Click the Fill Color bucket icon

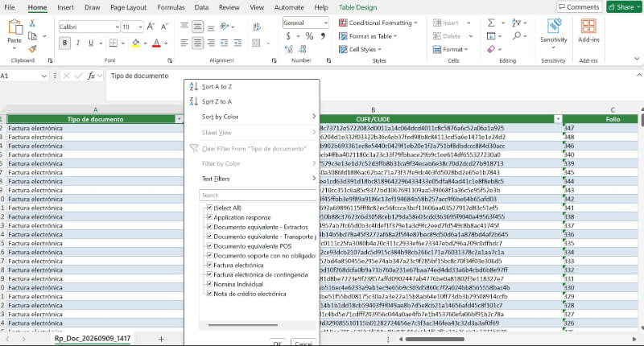(x=136, y=43)
